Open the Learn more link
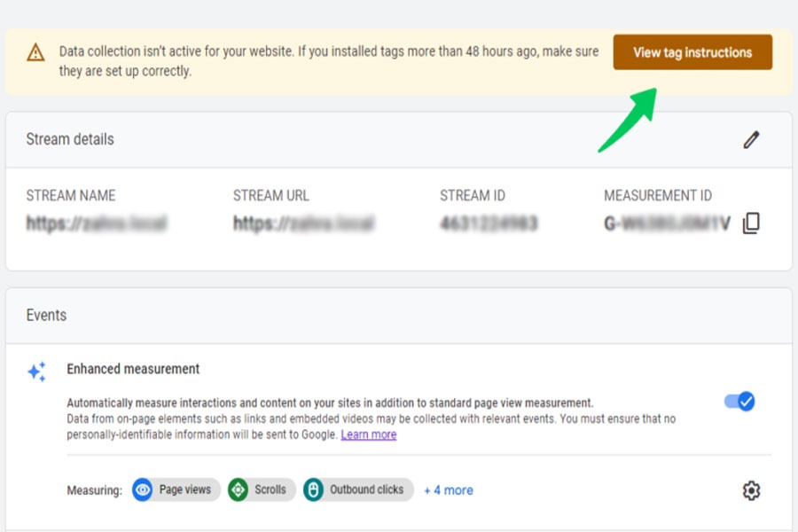798x532 pixels. tap(368, 434)
